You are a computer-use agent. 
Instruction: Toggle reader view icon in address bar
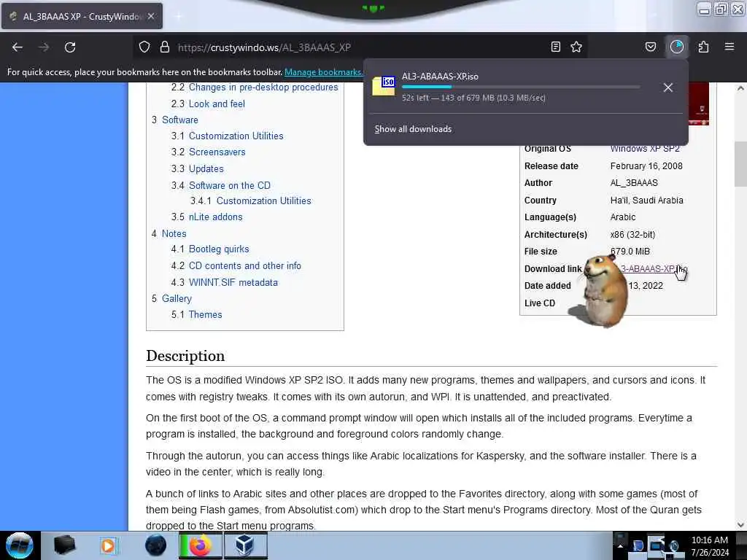555,47
